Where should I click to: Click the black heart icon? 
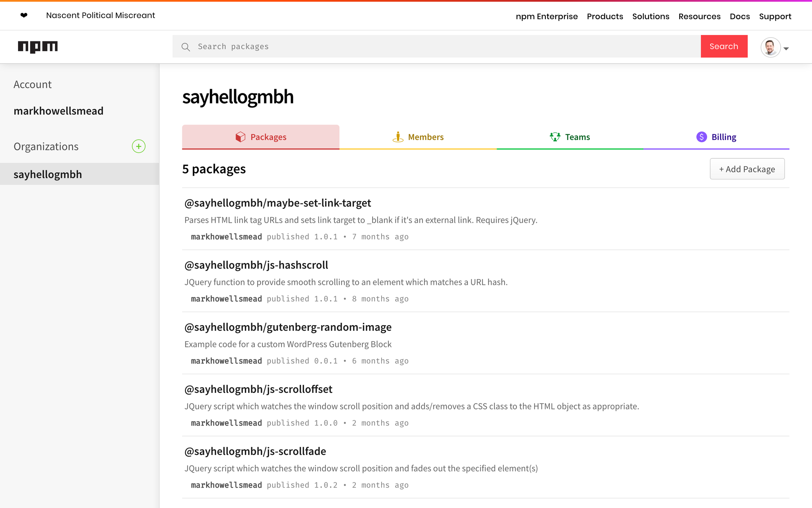click(24, 15)
